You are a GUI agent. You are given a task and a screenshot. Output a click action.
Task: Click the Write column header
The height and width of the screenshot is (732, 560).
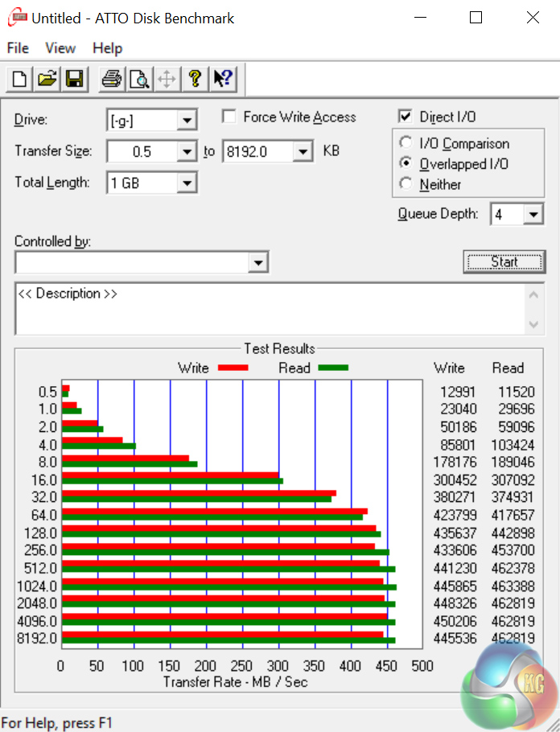449,368
